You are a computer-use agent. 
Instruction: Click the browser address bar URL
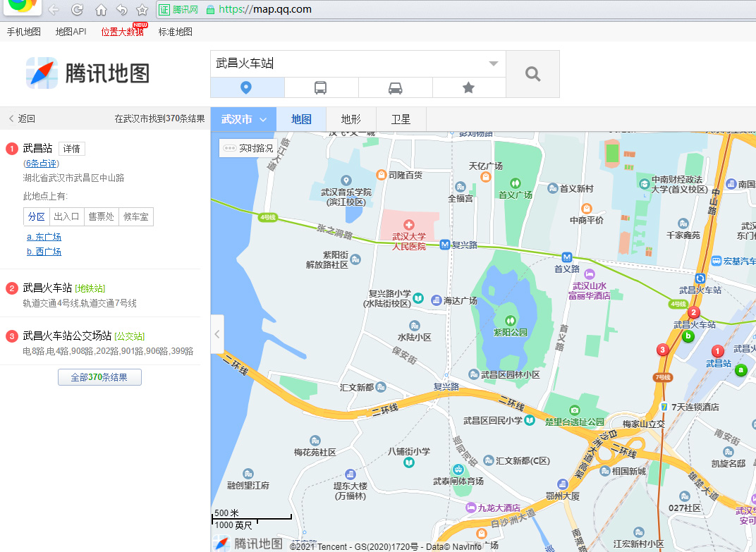click(x=265, y=9)
